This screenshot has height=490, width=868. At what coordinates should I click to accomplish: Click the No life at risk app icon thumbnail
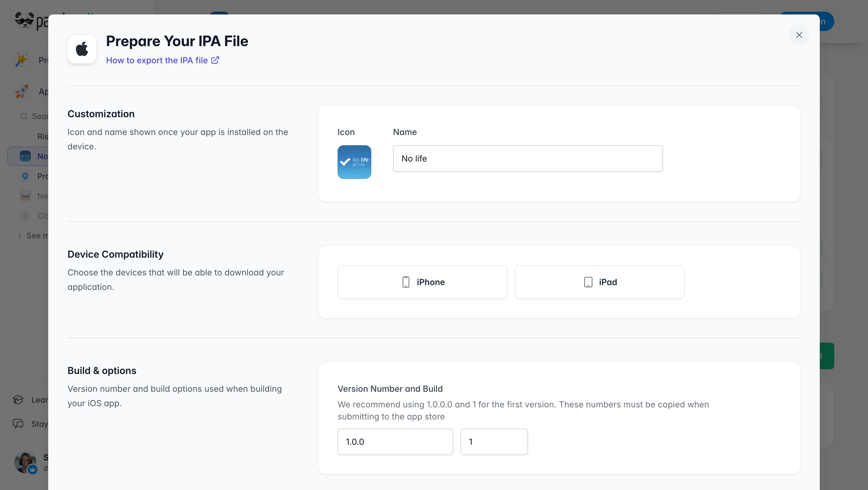354,162
